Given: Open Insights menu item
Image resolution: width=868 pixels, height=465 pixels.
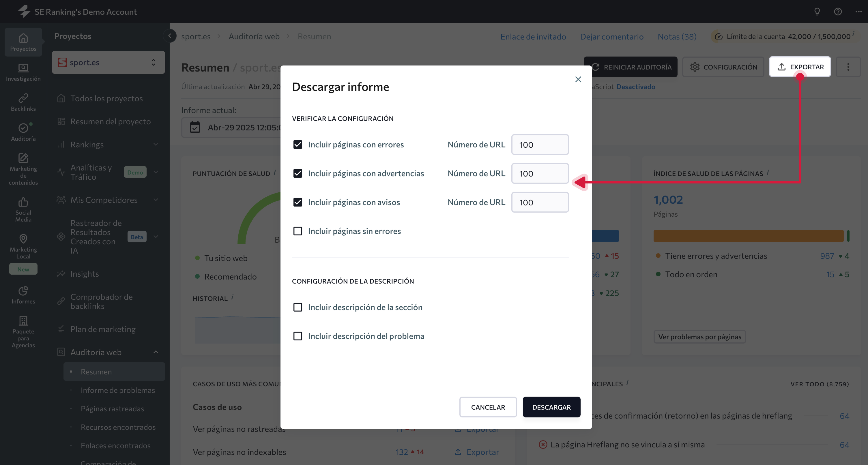Looking at the screenshot, I should point(84,274).
